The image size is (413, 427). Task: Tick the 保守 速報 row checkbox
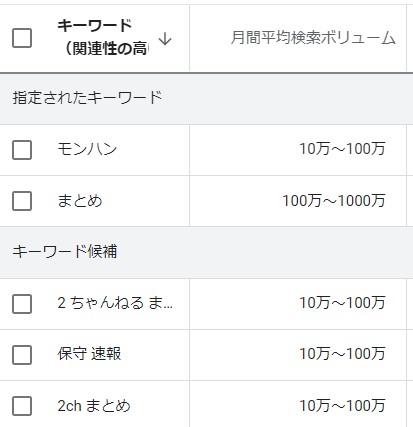[22, 355]
